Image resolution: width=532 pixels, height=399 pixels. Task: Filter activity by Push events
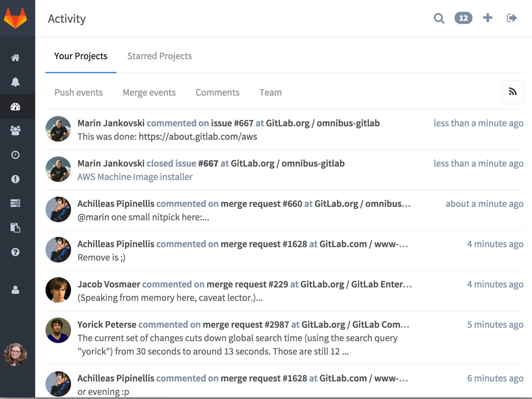(x=78, y=92)
